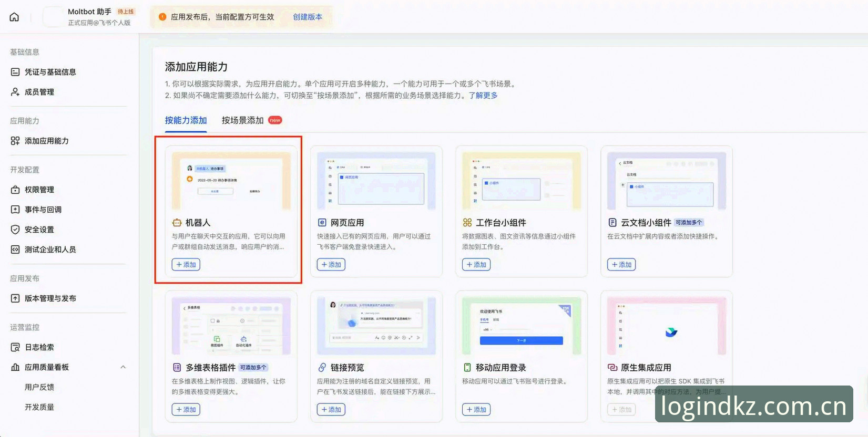Click the 可添加多个 tag on 云文档小组件
868x437 pixels.
tap(689, 223)
